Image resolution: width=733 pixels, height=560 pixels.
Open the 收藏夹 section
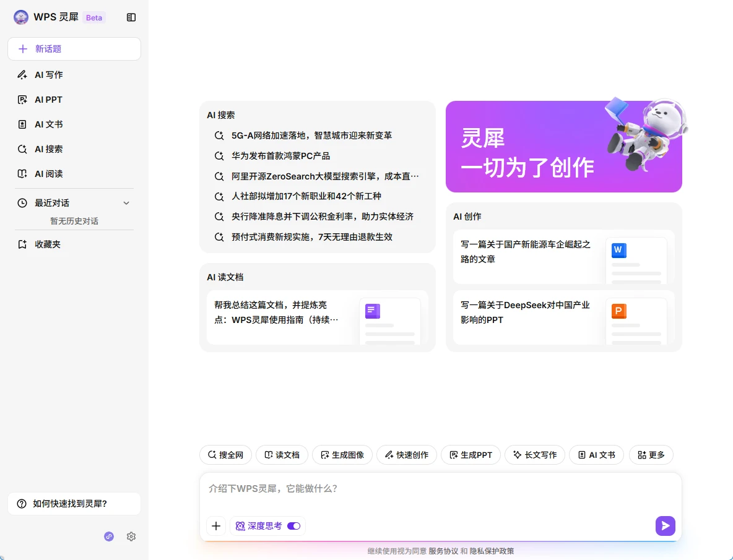[x=48, y=244]
